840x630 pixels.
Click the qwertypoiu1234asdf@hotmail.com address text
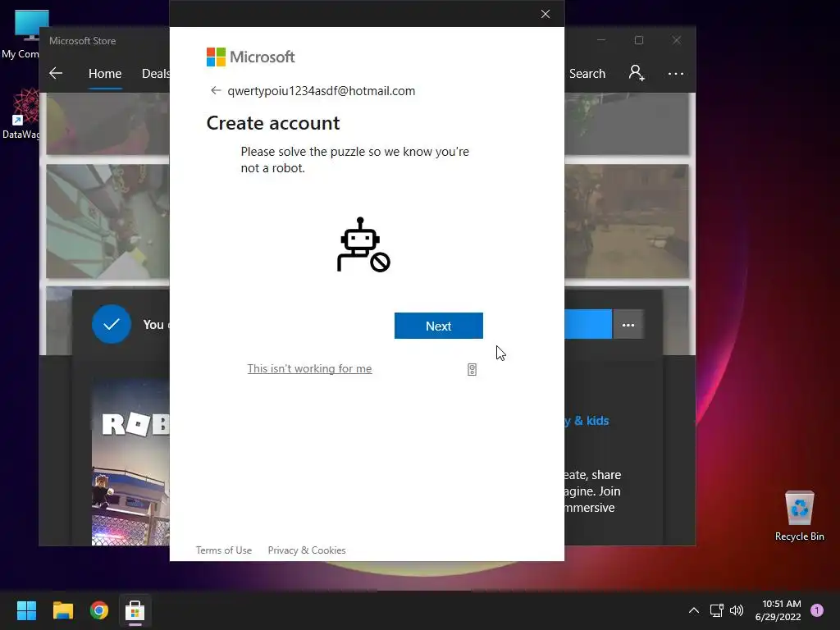[x=321, y=91]
